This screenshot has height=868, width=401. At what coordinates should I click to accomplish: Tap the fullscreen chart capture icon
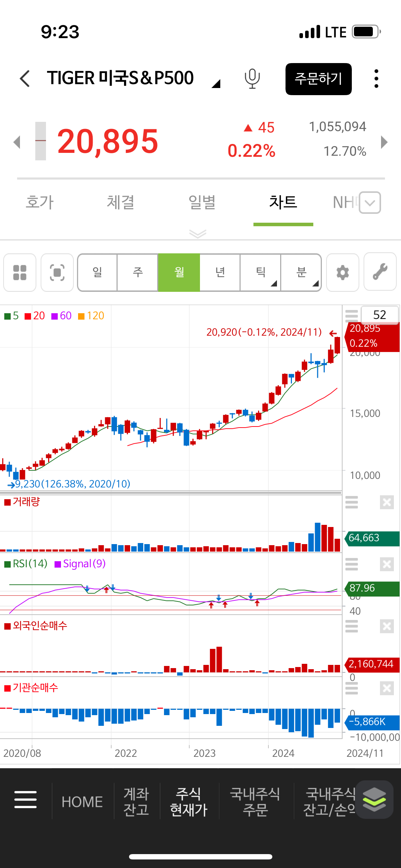pos(57,273)
